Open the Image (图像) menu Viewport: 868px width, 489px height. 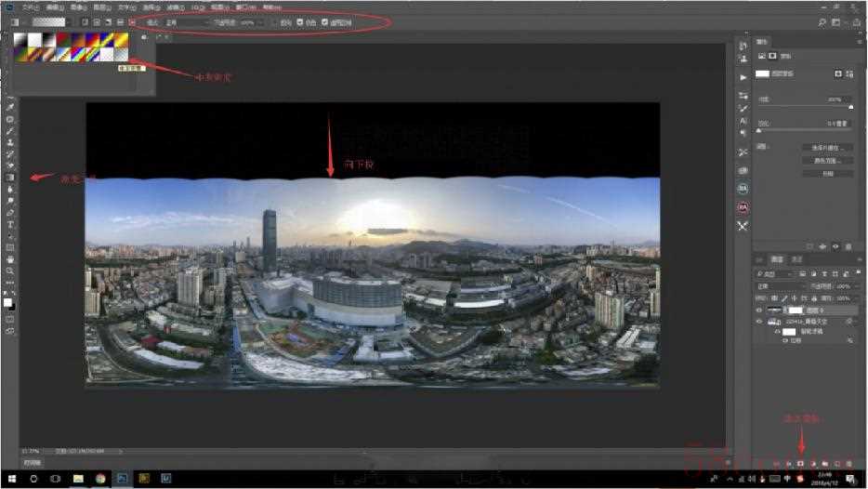(79, 7)
